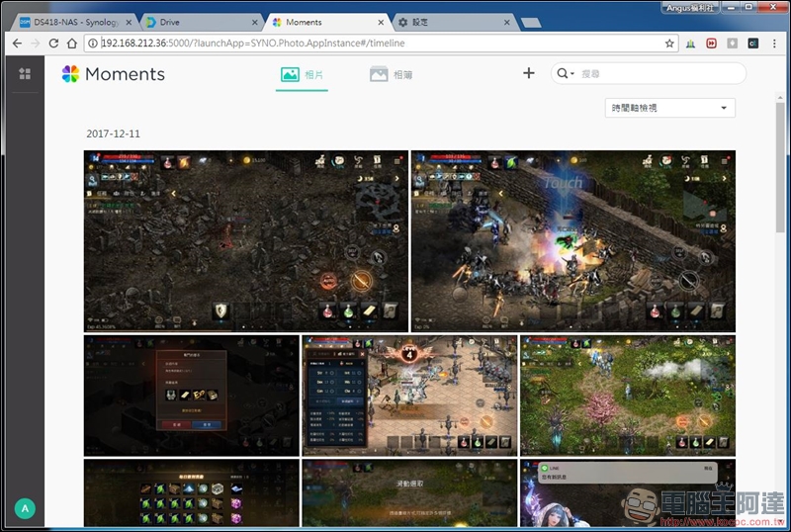Open the dark graveyard game screenshot
Viewport: 791px width, 532px height.
tap(245, 240)
